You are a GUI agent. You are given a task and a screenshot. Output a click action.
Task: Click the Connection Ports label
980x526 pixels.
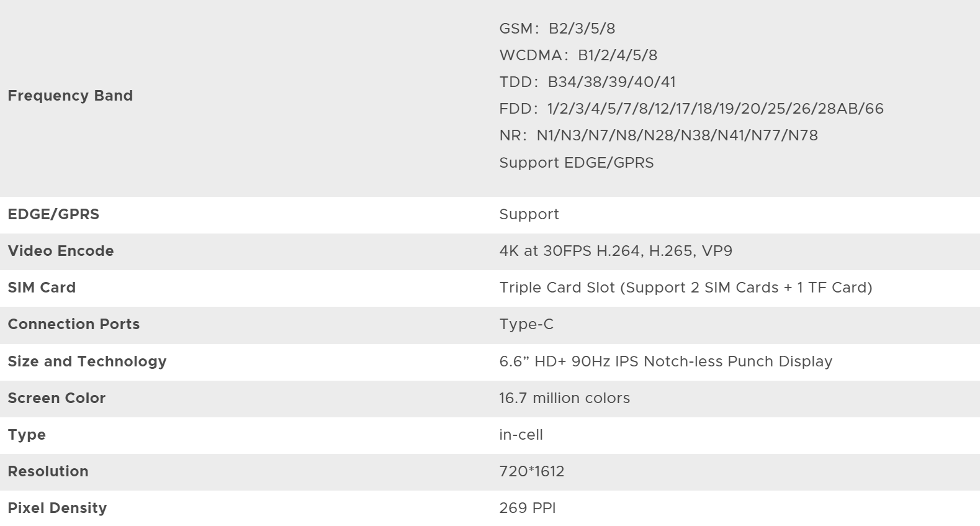74,324
